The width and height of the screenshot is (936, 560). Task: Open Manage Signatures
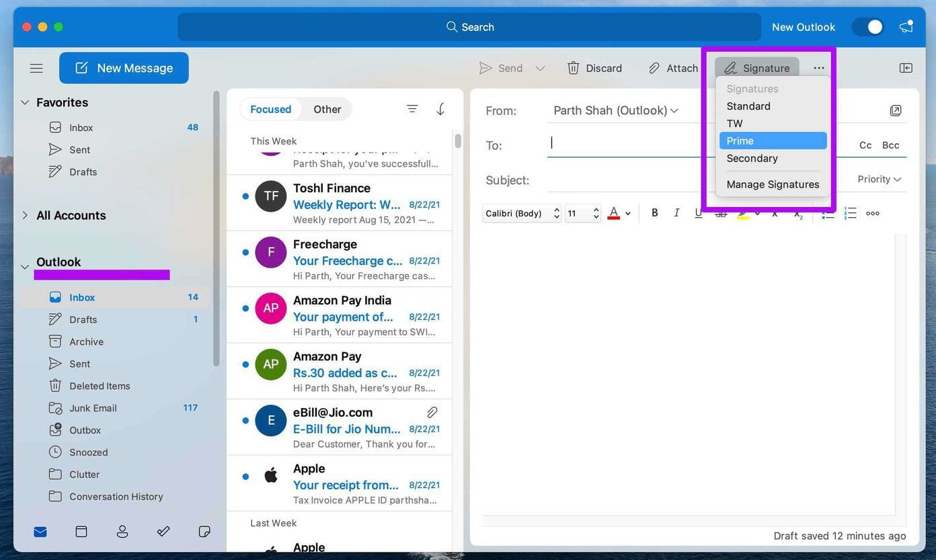point(773,185)
